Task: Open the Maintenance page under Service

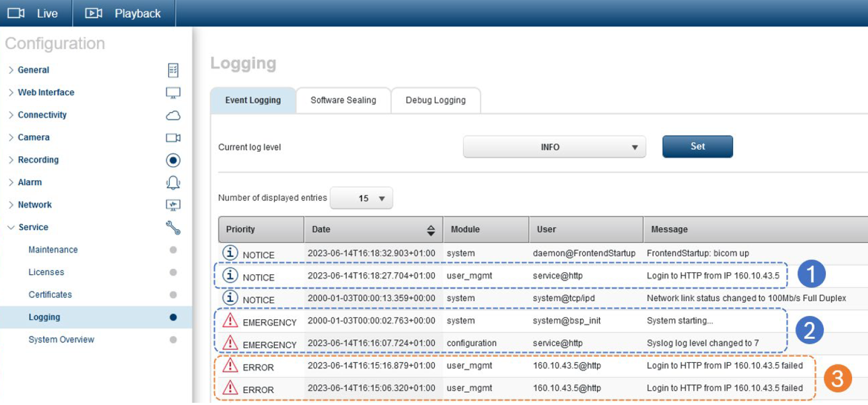Action: tap(53, 250)
